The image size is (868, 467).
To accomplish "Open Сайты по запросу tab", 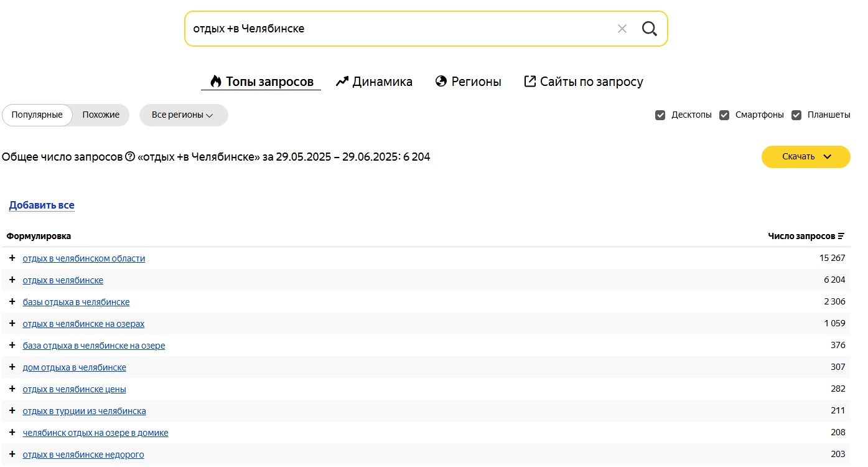I will coord(583,82).
